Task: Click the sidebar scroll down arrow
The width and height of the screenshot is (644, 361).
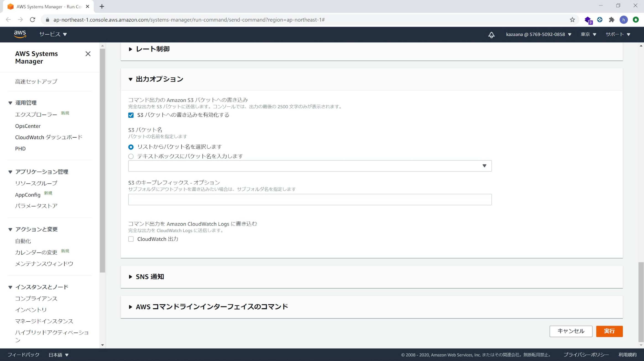Action: (102, 345)
